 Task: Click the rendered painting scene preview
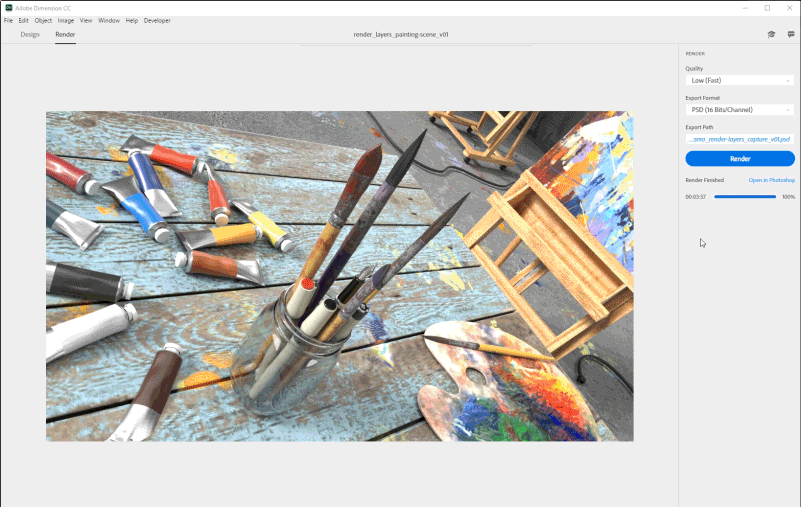pyautogui.click(x=340, y=276)
